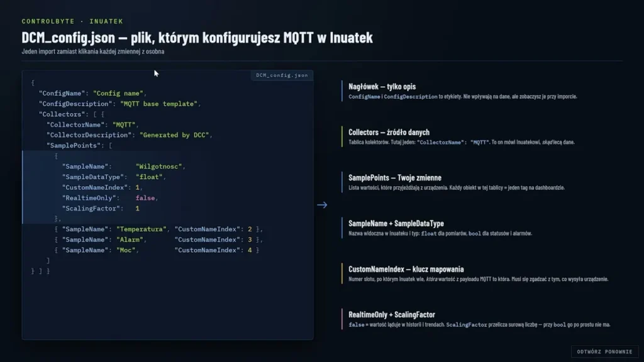
Task: Click description starting 'Tablica kolektorów'
Action: click(x=462, y=142)
